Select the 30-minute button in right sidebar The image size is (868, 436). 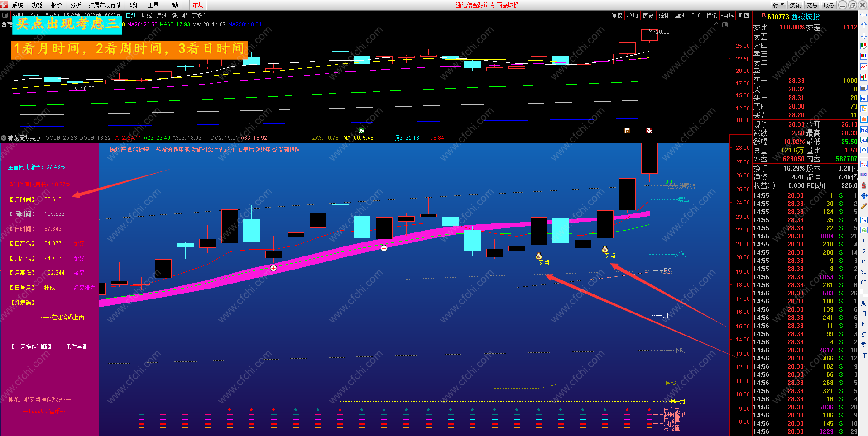click(x=863, y=272)
